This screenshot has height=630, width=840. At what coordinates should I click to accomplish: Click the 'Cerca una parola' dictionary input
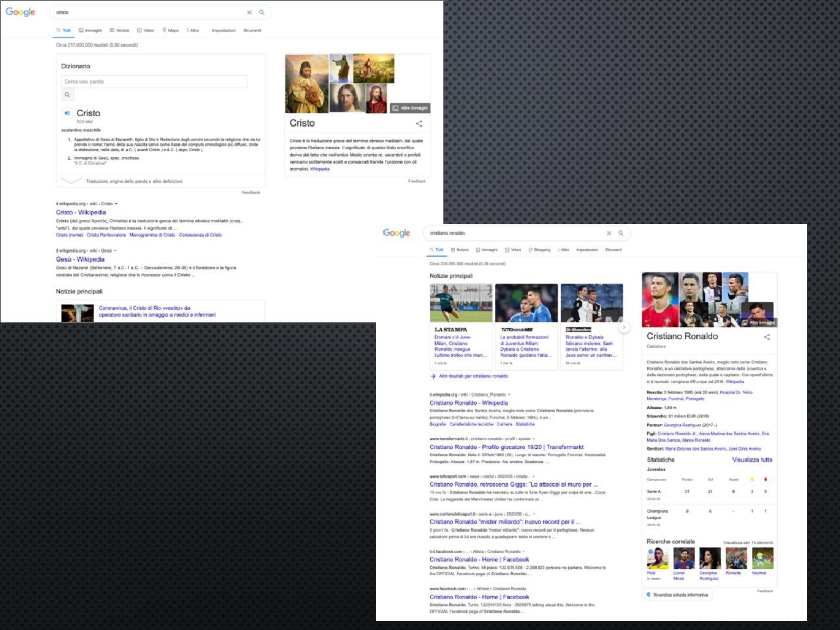pos(154,82)
